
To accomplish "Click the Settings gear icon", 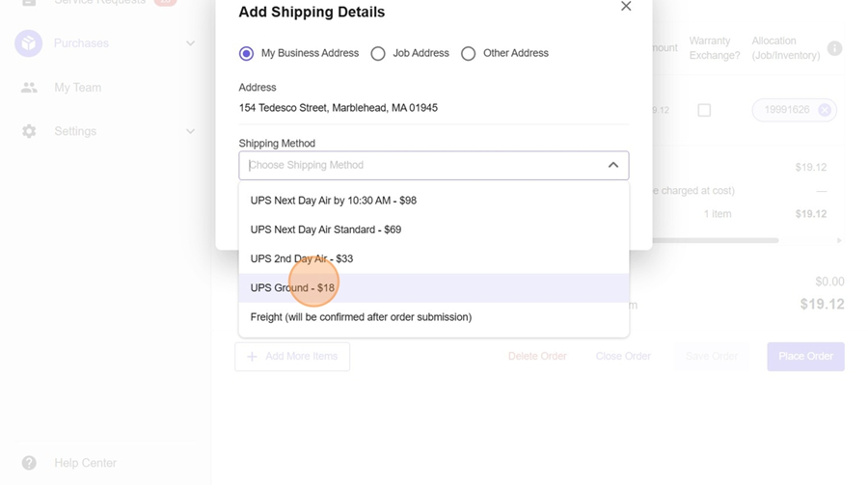I will [29, 131].
